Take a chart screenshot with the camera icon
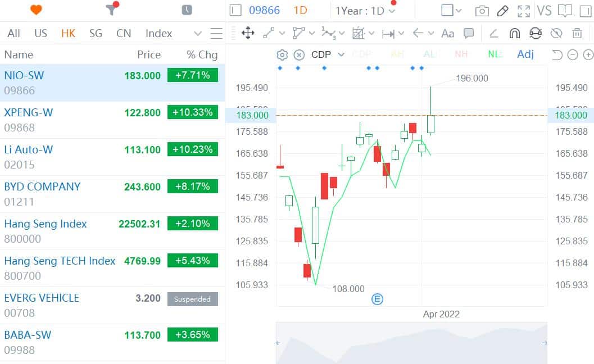594x364 pixels. click(482, 10)
